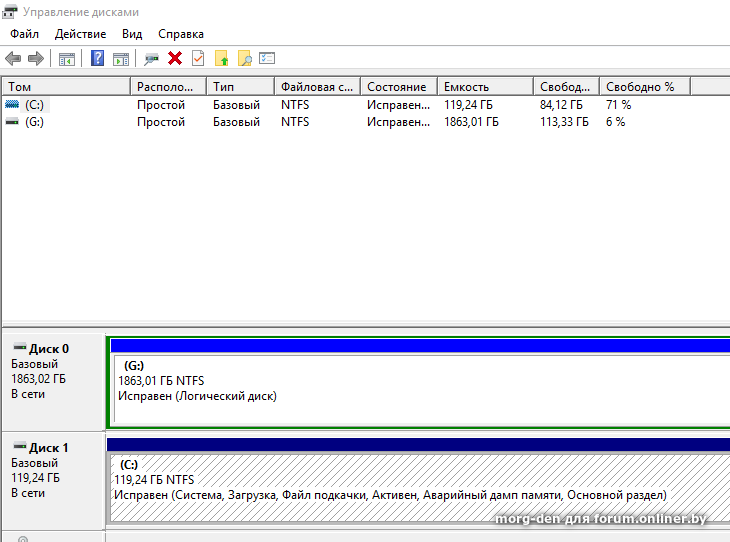
Task: Sort volumes by the Том column header
Action: pyautogui.click(x=66, y=87)
